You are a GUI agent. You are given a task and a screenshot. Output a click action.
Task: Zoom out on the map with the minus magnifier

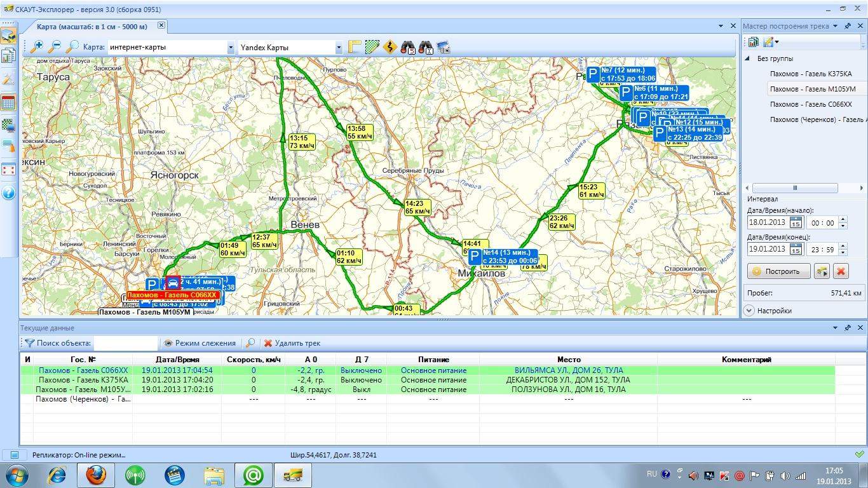(55, 46)
